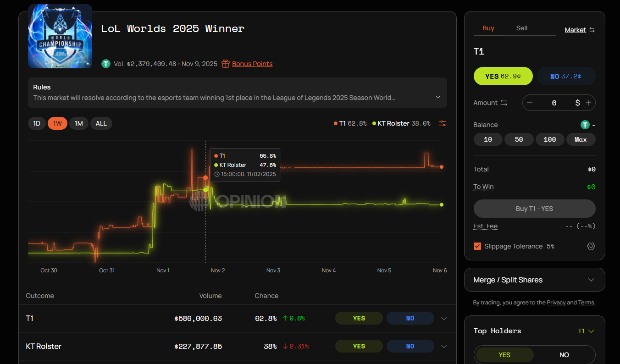Image resolution: width=620 pixels, height=364 pixels.
Task: Click the Bonus Points gift icon
Action: pyautogui.click(x=225, y=64)
